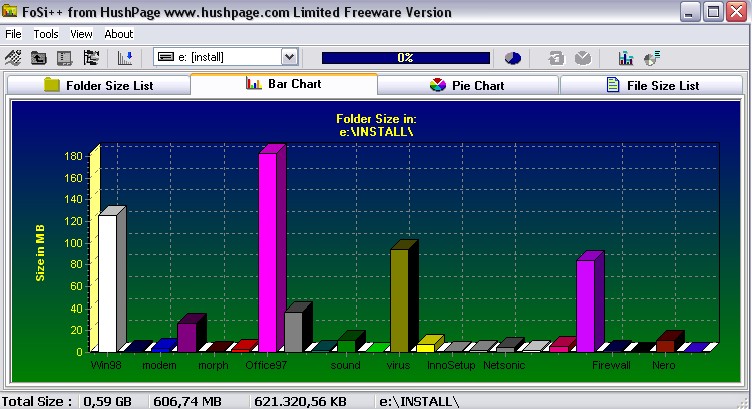Click the 'morph' axis label
The width and height of the screenshot is (752, 409).
(213, 365)
